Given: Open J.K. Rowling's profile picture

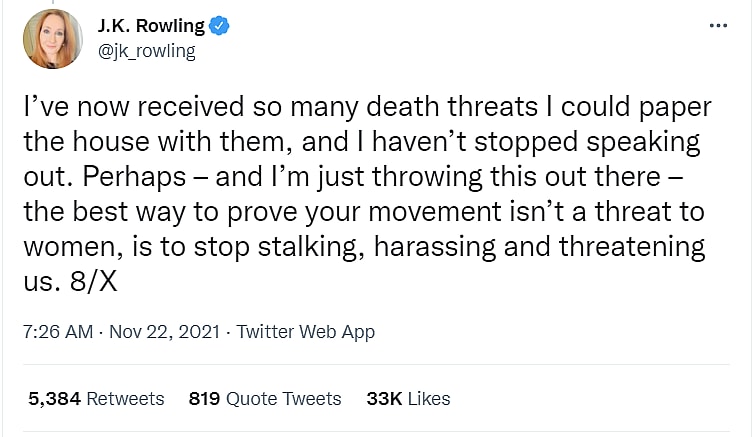Looking at the screenshot, I should click(53, 39).
